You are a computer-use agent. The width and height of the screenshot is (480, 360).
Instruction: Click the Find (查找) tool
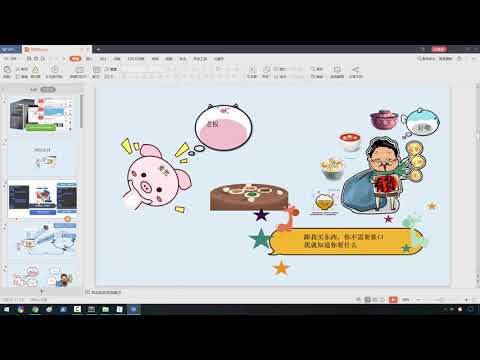(317, 69)
